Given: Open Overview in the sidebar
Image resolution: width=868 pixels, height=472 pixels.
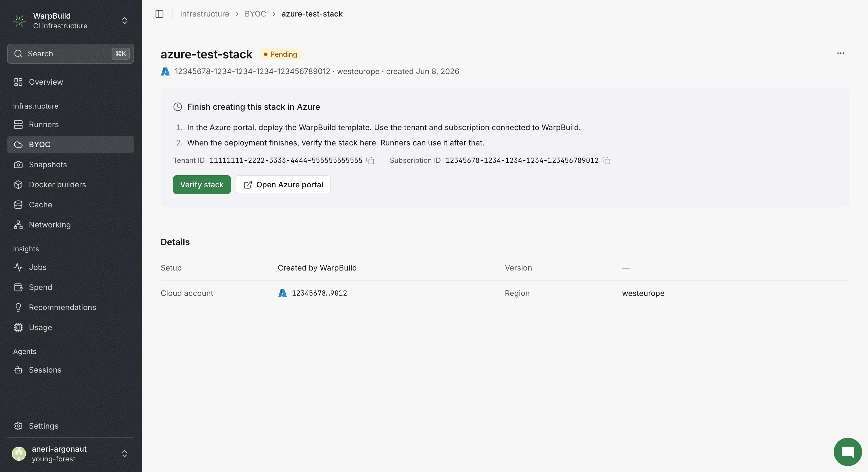Looking at the screenshot, I should coord(71,82).
